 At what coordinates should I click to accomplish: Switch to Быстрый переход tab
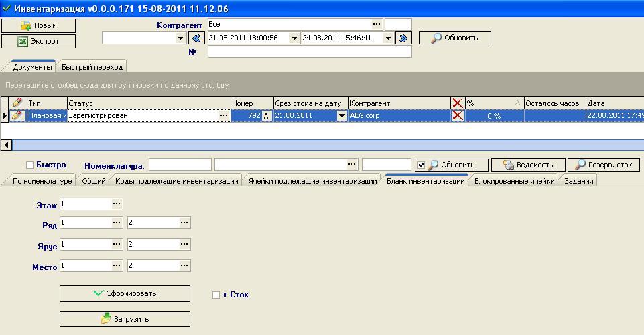[92, 67]
